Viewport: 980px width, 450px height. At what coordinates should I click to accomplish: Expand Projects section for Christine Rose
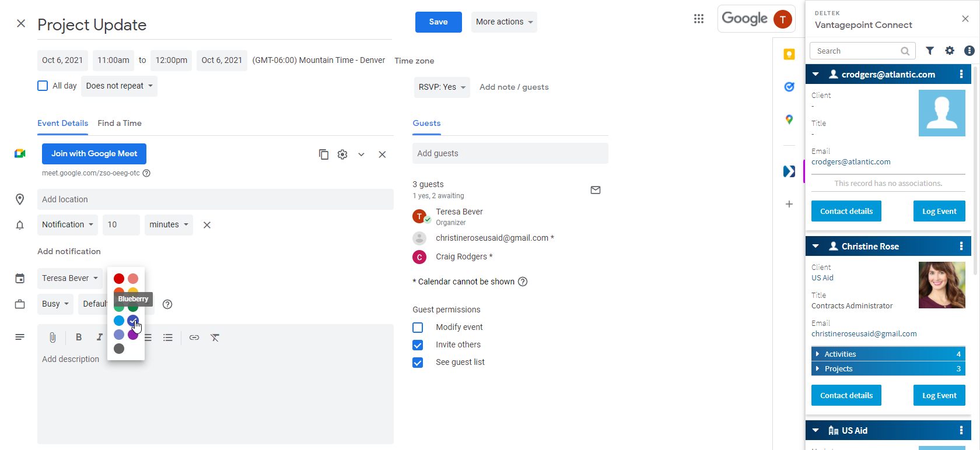tap(888, 368)
